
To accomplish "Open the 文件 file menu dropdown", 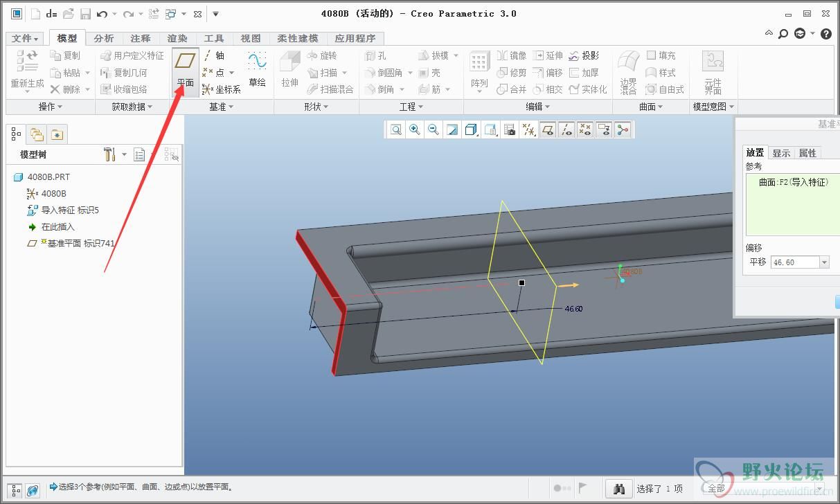I will click(26, 38).
